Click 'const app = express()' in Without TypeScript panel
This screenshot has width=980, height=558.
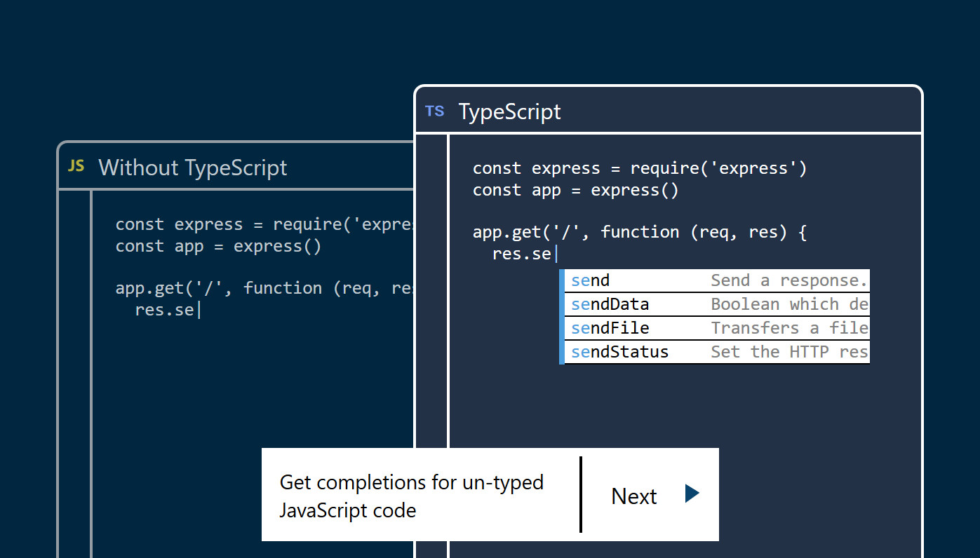point(218,246)
